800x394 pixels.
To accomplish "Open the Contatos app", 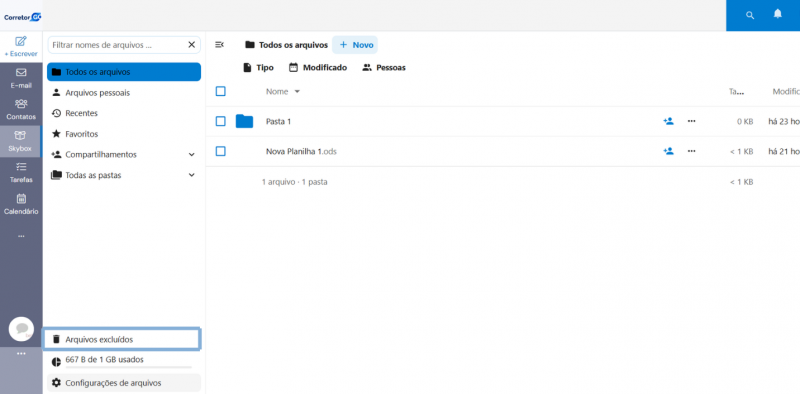I will click(21, 110).
